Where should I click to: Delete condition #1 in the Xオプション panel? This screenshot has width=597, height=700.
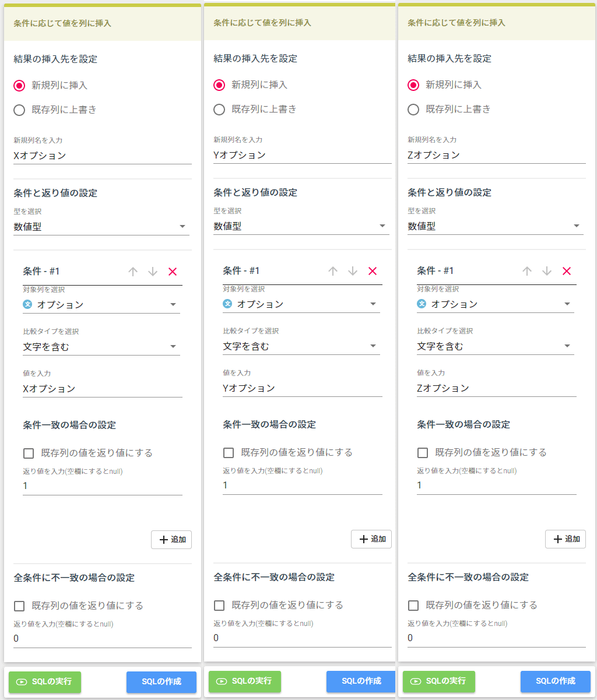[x=173, y=272]
